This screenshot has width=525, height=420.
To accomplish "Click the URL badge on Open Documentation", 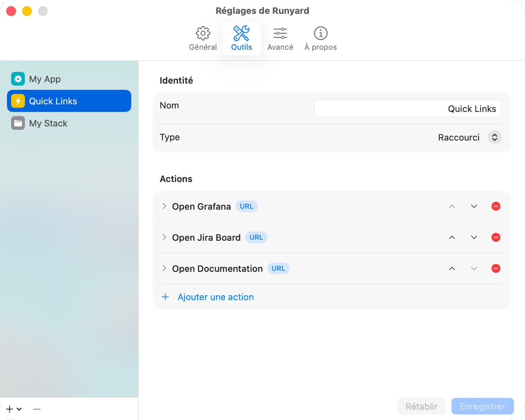I will (x=278, y=269).
